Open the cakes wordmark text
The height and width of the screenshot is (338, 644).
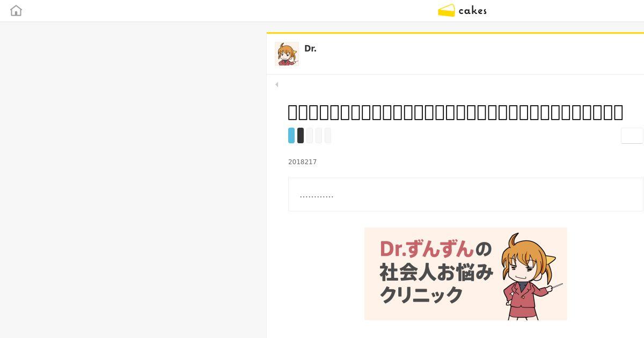473,11
